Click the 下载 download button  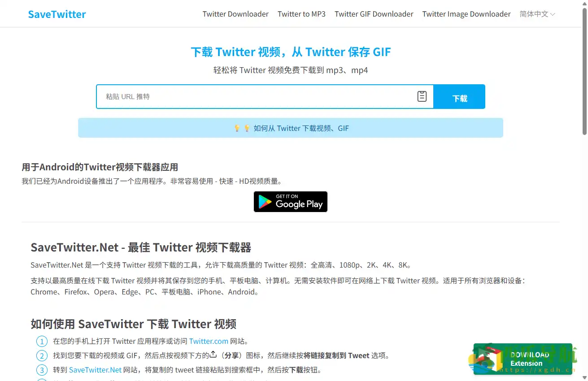(459, 96)
